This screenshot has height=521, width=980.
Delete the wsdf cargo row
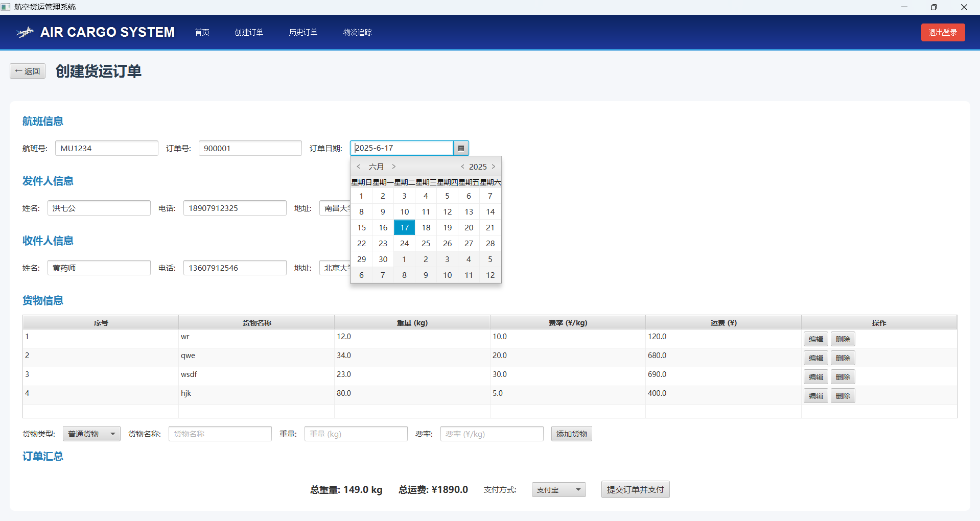click(843, 377)
